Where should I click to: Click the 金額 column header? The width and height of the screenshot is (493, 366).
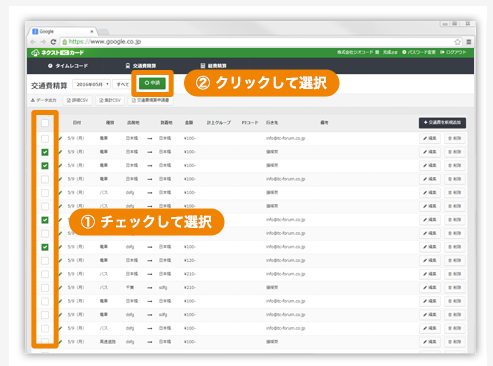pos(189,123)
